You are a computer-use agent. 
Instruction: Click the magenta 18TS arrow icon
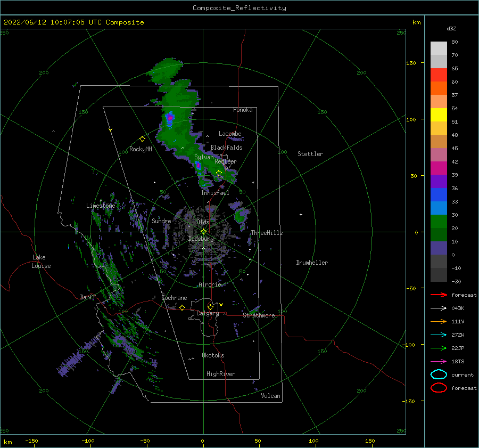pyautogui.click(x=439, y=362)
